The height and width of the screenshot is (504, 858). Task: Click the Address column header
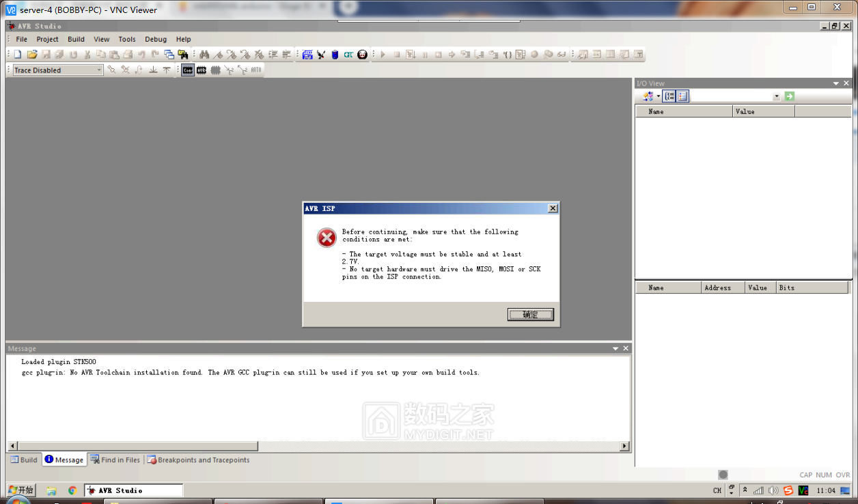(x=723, y=288)
